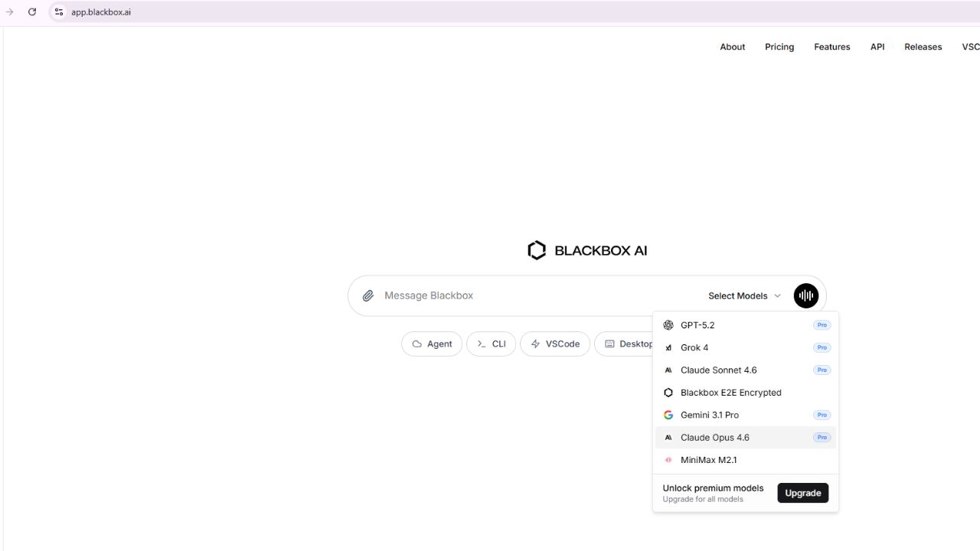Click the Grok icon in the model list
The height and width of the screenshot is (551, 980).
tap(668, 347)
